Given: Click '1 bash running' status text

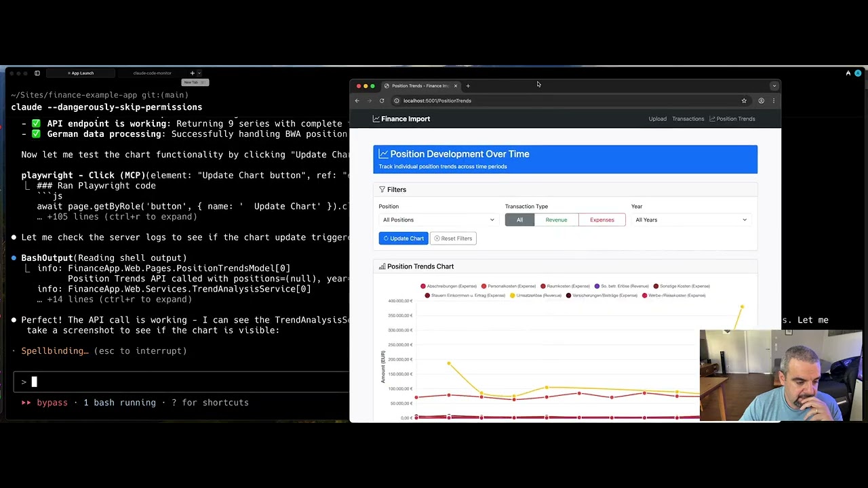Looking at the screenshot, I should pyautogui.click(x=119, y=403).
